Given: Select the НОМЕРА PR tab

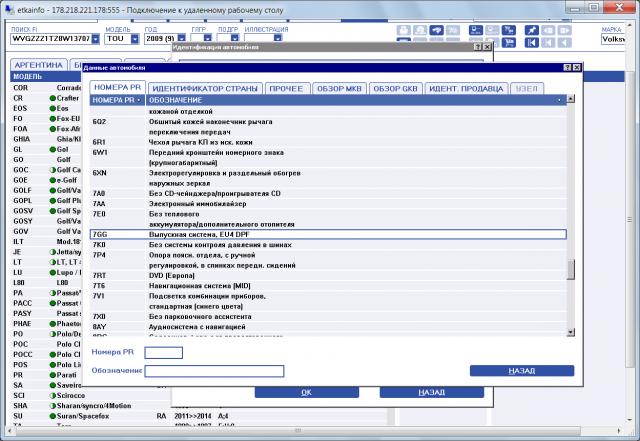Looking at the screenshot, I should [118, 87].
